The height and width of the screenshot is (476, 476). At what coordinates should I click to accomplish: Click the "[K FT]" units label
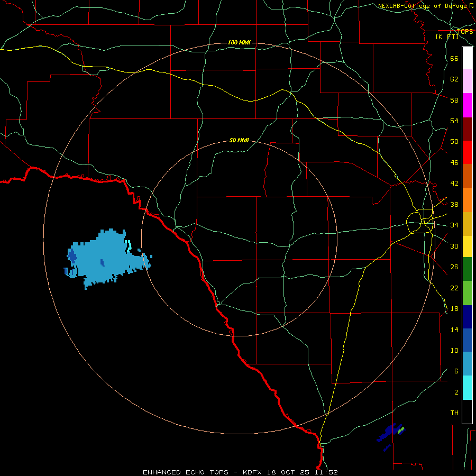(x=447, y=36)
